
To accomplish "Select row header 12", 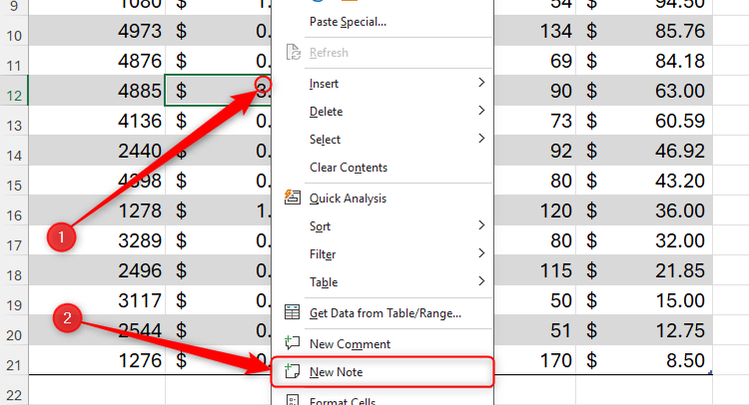I will coord(14,91).
